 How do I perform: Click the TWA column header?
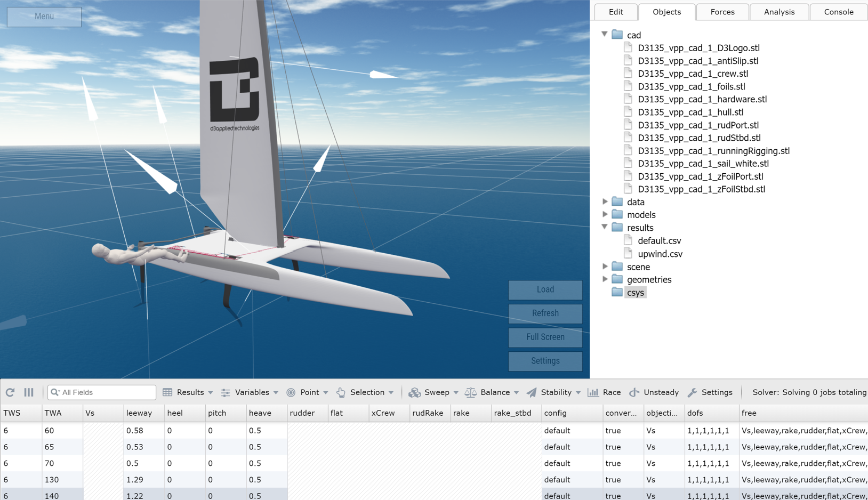[x=62, y=413]
